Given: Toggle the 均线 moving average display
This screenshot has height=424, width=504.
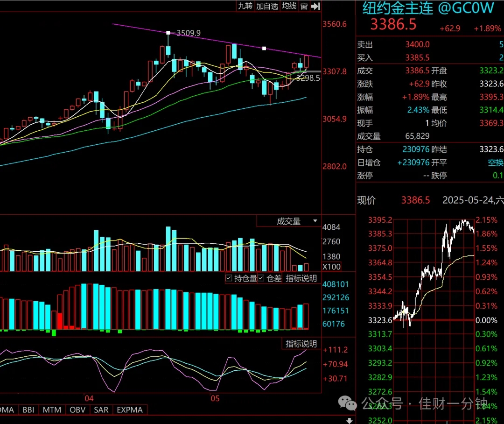Looking at the screenshot, I should (x=289, y=6).
